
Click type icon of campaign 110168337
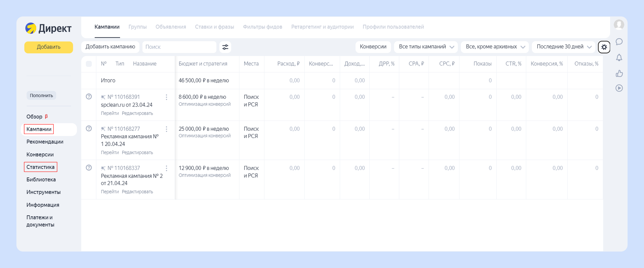tap(103, 168)
